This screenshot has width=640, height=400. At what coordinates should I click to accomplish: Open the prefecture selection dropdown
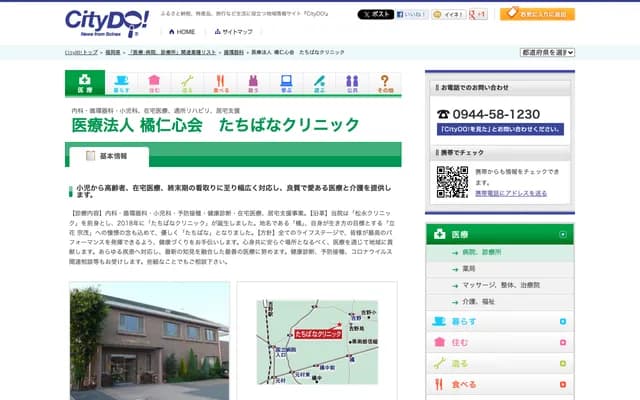[x=547, y=52]
